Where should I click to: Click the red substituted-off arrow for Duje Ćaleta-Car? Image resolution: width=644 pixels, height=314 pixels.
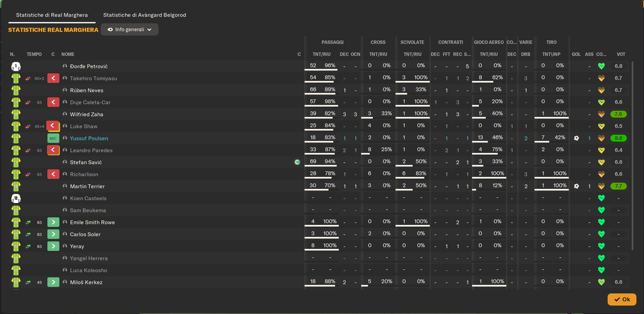point(53,102)
